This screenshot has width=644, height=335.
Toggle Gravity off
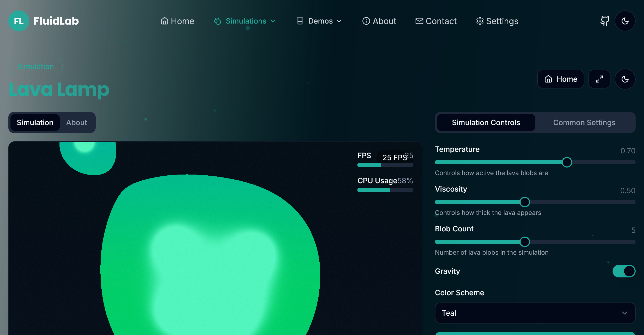point(624,271)
